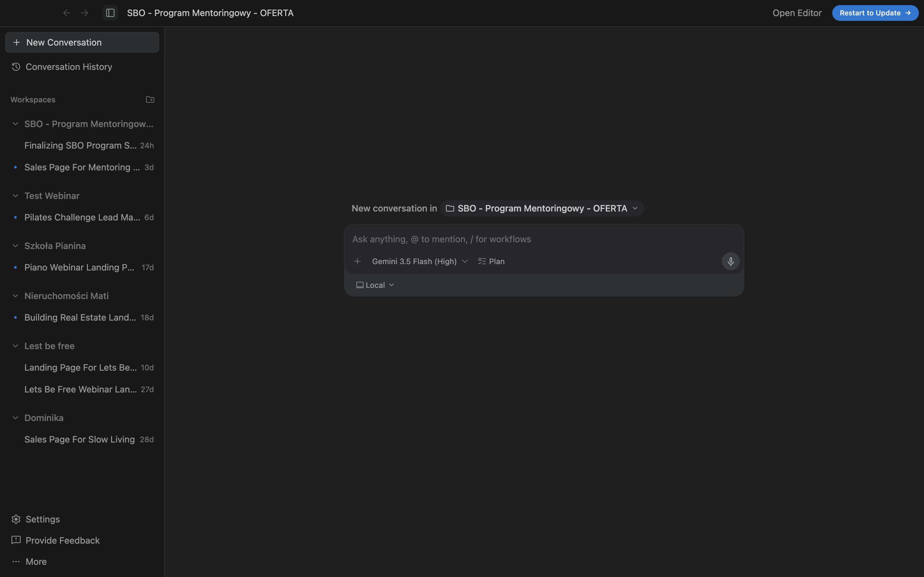This screenshot has height=577, width=924.
Task: Open Pilates Challenge Lead Ma... conversation
Action: pos(82,218)
